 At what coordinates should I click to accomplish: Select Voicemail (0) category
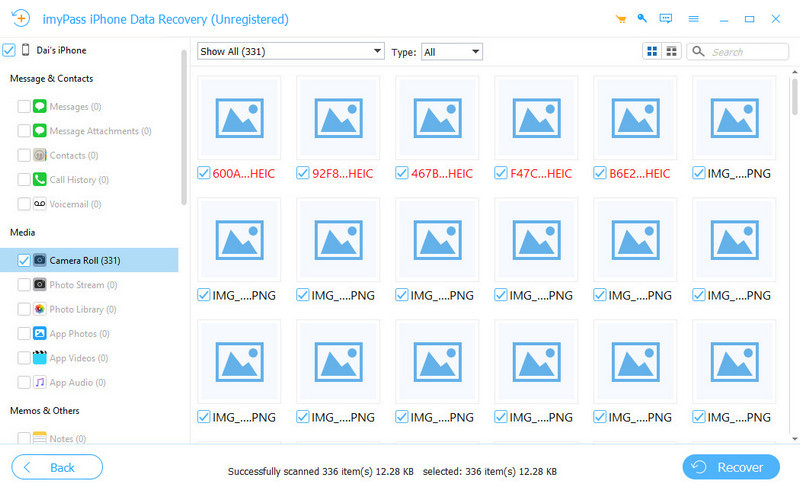coord(75,204)
